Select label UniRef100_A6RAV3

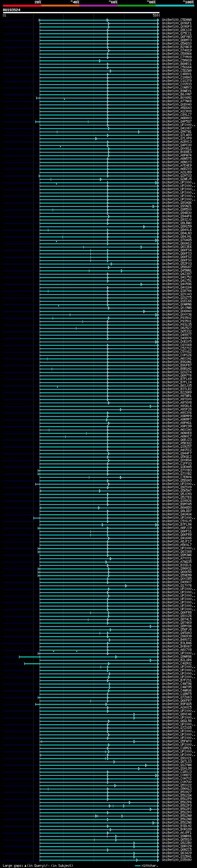[177, 118]
